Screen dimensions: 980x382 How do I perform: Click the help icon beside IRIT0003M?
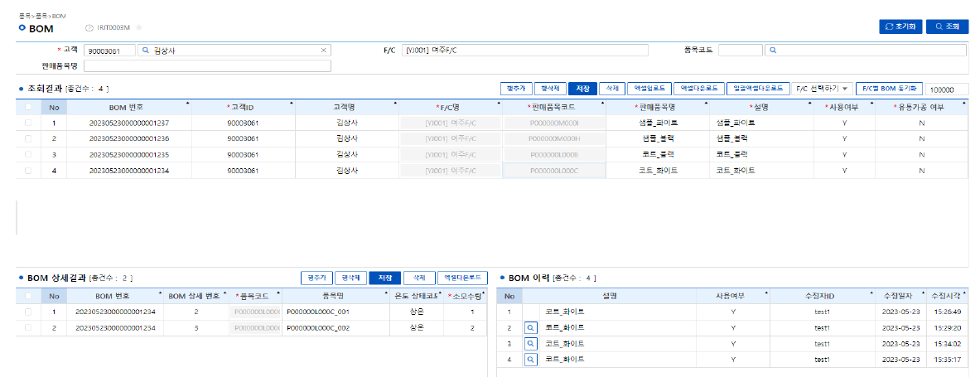pyautogui.click(x=89, y=28)
